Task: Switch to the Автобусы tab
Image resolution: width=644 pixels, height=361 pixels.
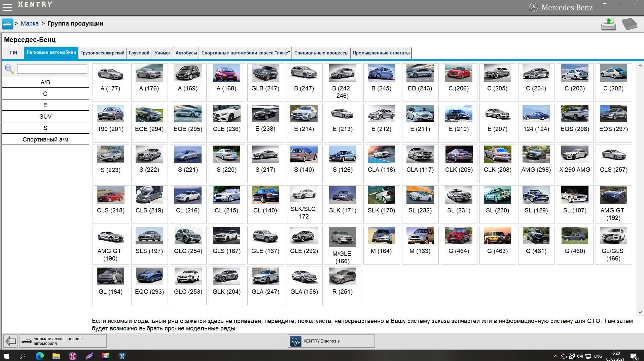Action: click(x=186, y=53)
